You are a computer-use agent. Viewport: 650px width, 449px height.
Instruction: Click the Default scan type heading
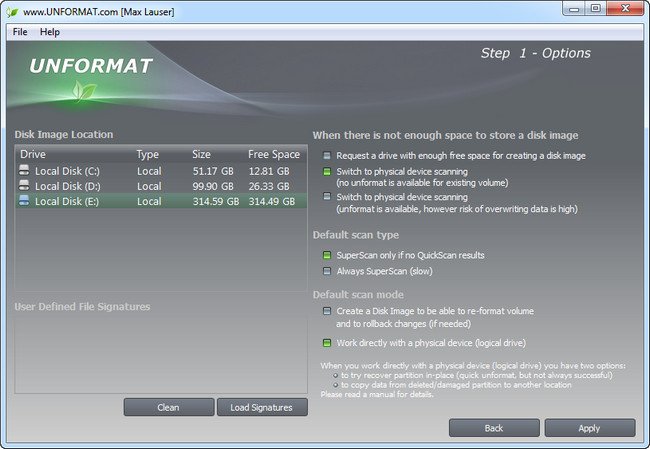pos(356,235)
